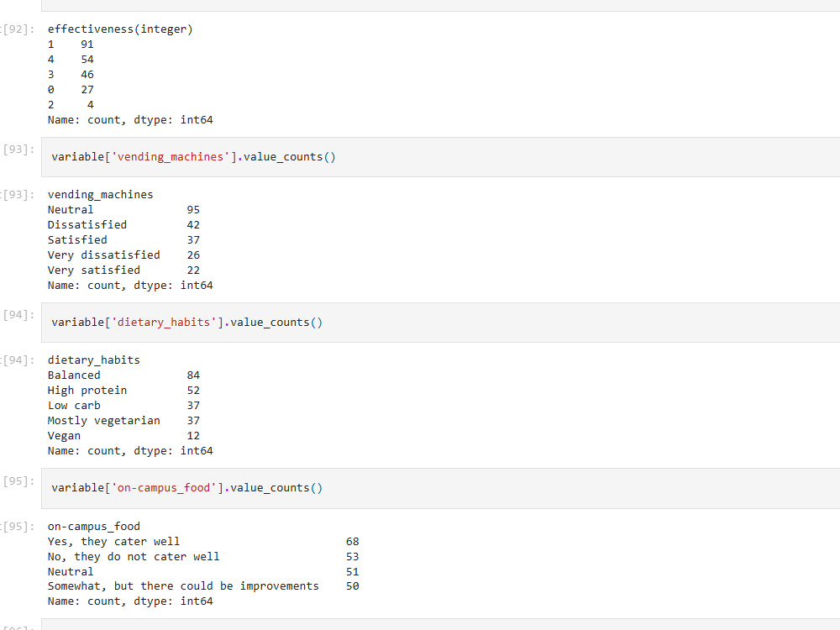Screen dimensions: 840x630
Task: Click the count 12 for Vegan
Action: tap(193, 436)
